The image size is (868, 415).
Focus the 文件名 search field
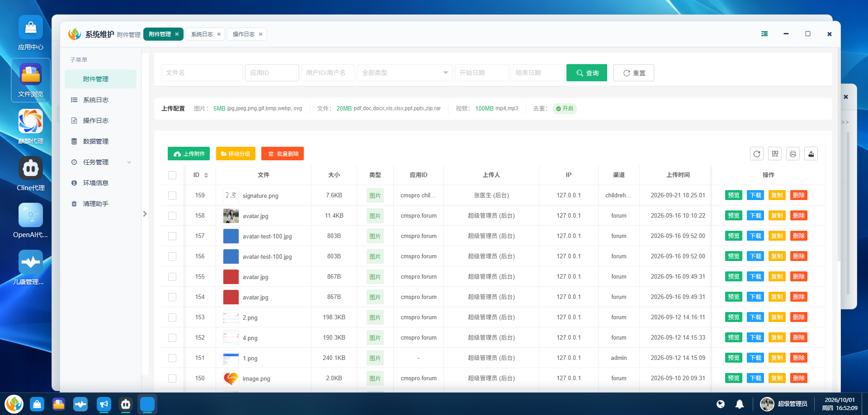[x=202, y=73]
